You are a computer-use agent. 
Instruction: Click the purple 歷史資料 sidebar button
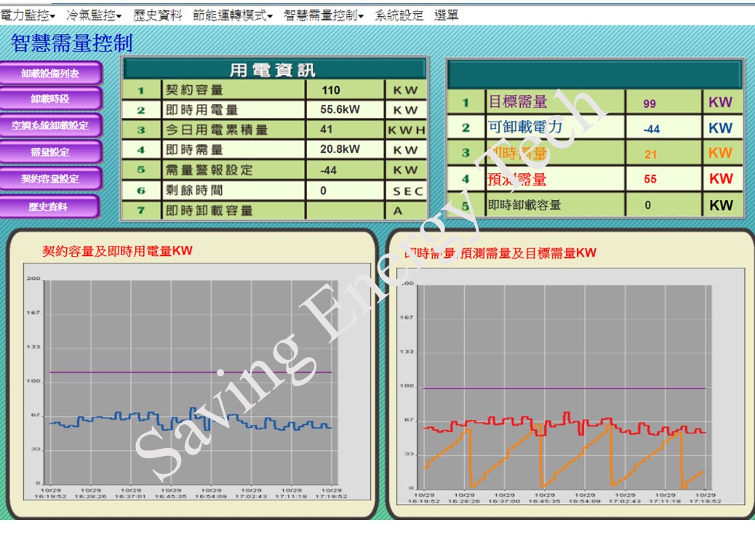point(49,207)
